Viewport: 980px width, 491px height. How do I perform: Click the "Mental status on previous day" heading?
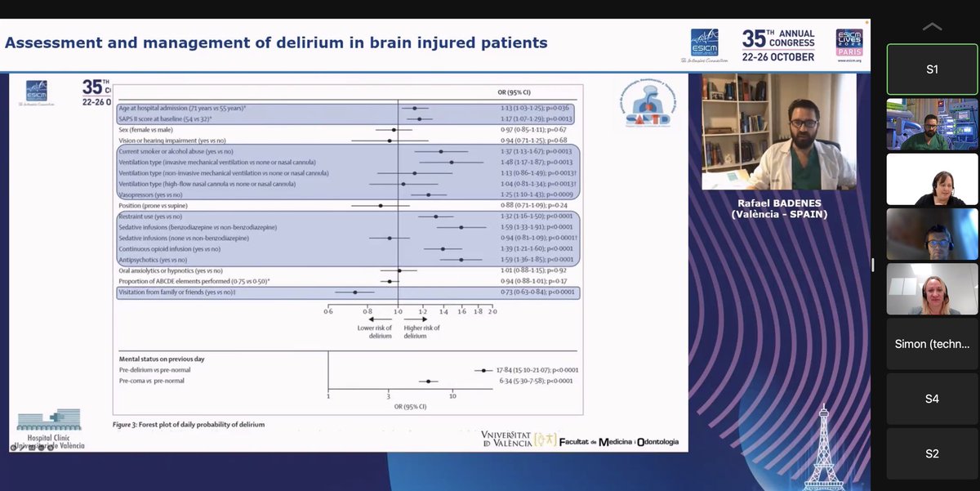pyautogui.click(x=163, y=360)
